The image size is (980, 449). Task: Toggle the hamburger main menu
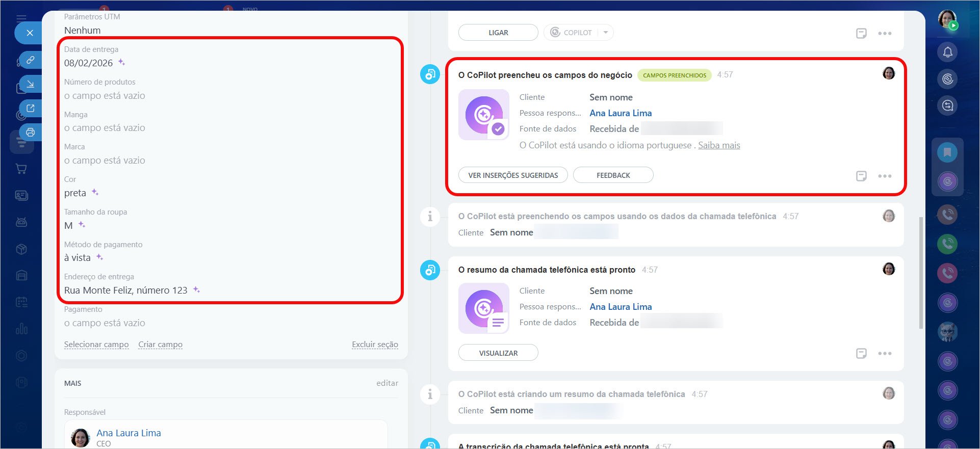tap(21, 18)
